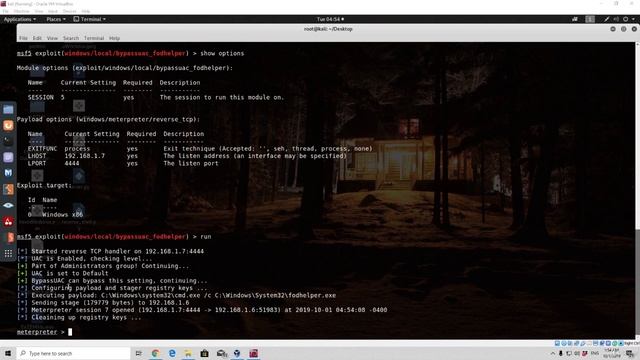The width and height of the screenshot is (640, 360).
Task: Open Windows Task View
Action: click(138, 353)
